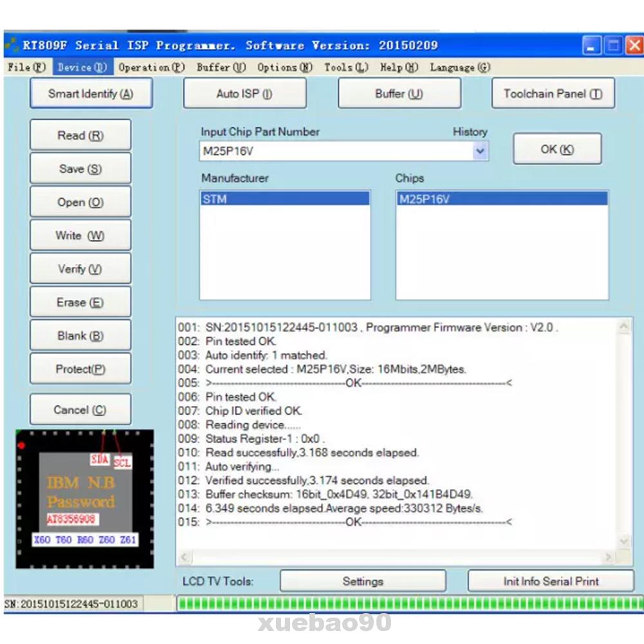Click Read to read the chip
This screenshot has height=644, width=644.
(80, 136)
